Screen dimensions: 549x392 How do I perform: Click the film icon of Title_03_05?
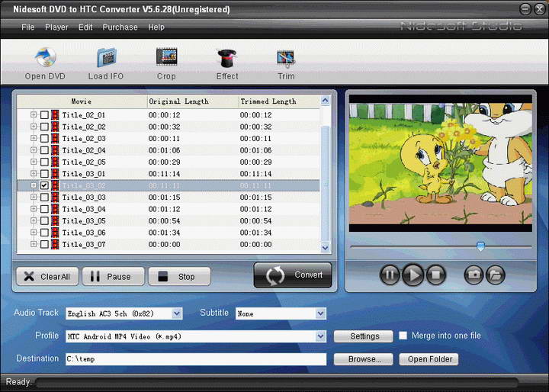coord(55,220)
